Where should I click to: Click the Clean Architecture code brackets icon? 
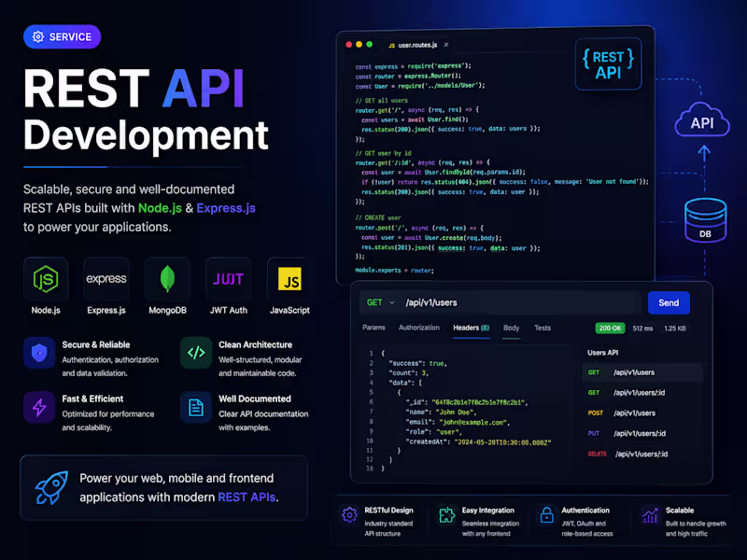pos(196,353)
